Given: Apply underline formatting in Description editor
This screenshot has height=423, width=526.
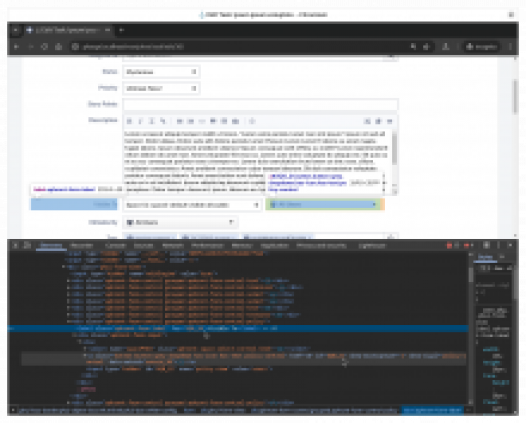Looking at the screenshot, I should [151, 121].
